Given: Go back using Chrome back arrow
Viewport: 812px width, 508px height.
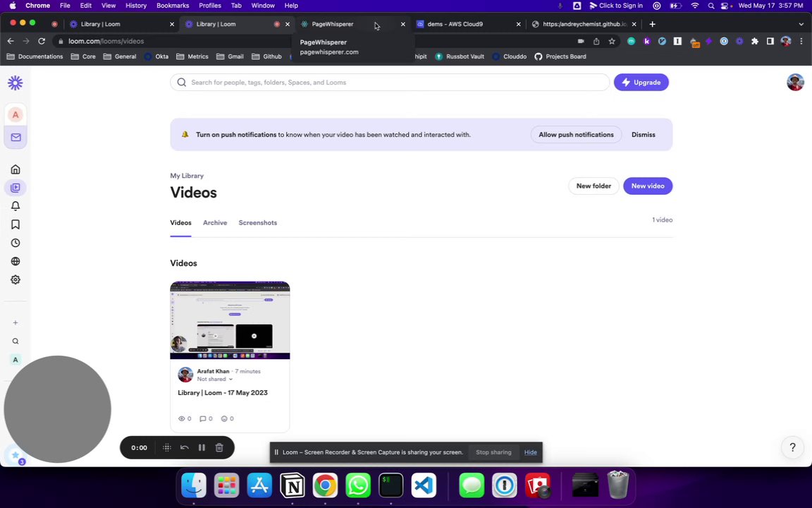Looking at the screenshot, I should 11,41.
